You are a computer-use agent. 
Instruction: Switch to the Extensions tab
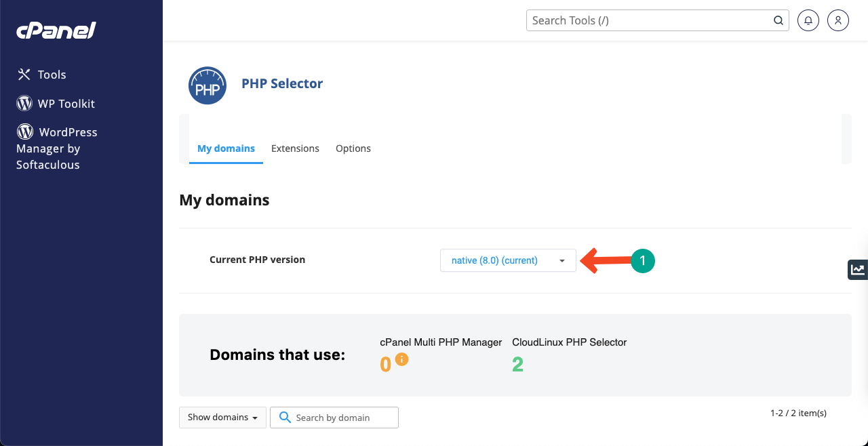[x=295, y=148]
